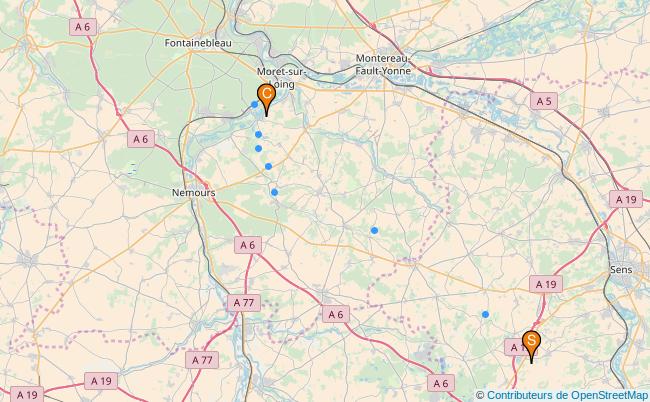Select the blue dot nearest the Nemours label
The height and width of the screenshot is (402, 650).
(x=274, y=192)
